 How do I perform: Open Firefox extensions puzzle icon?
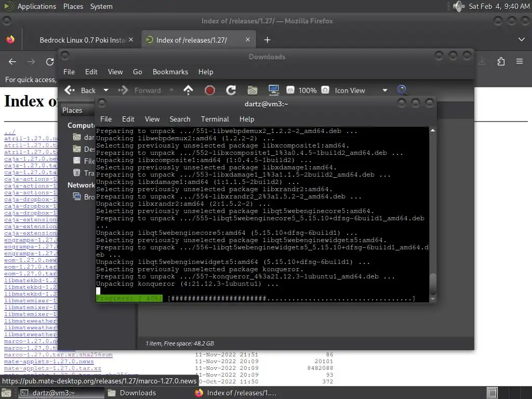click(x=501, y=61)
